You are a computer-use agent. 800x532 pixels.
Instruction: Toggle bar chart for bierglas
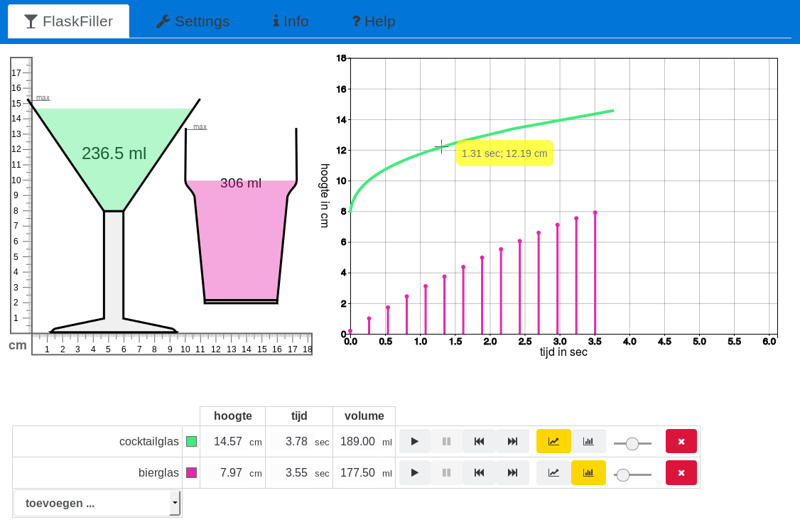tap(588, 472)
